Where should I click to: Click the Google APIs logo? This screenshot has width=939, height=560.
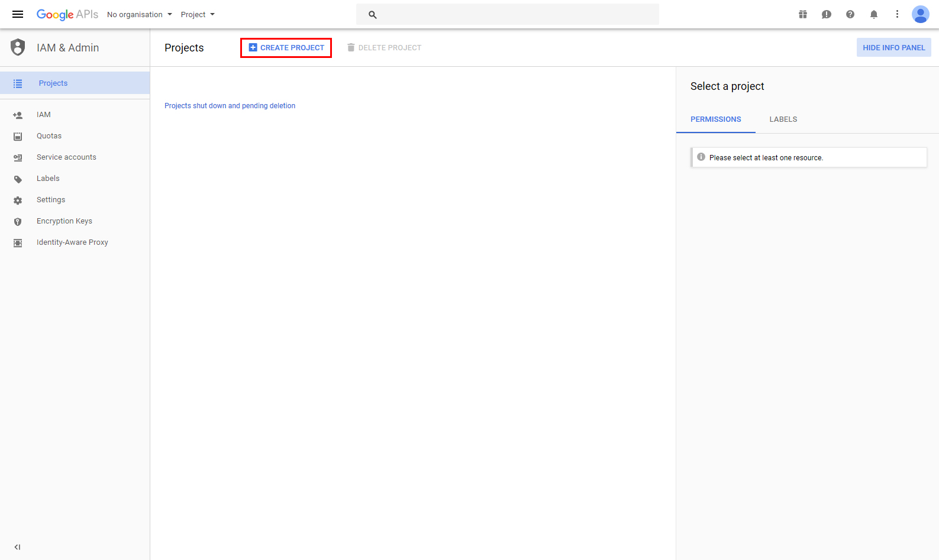coord(67,14)
